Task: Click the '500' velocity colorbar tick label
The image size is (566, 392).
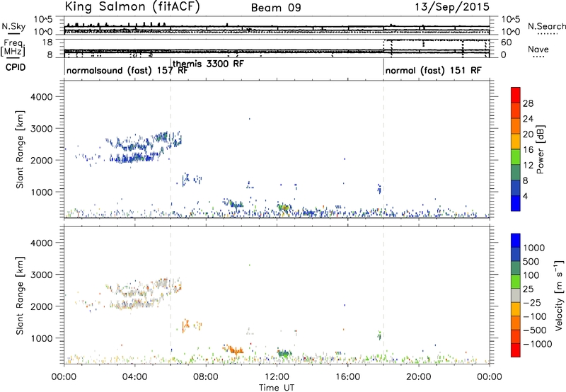Action: pyautogui.click(x=531, y=261)
